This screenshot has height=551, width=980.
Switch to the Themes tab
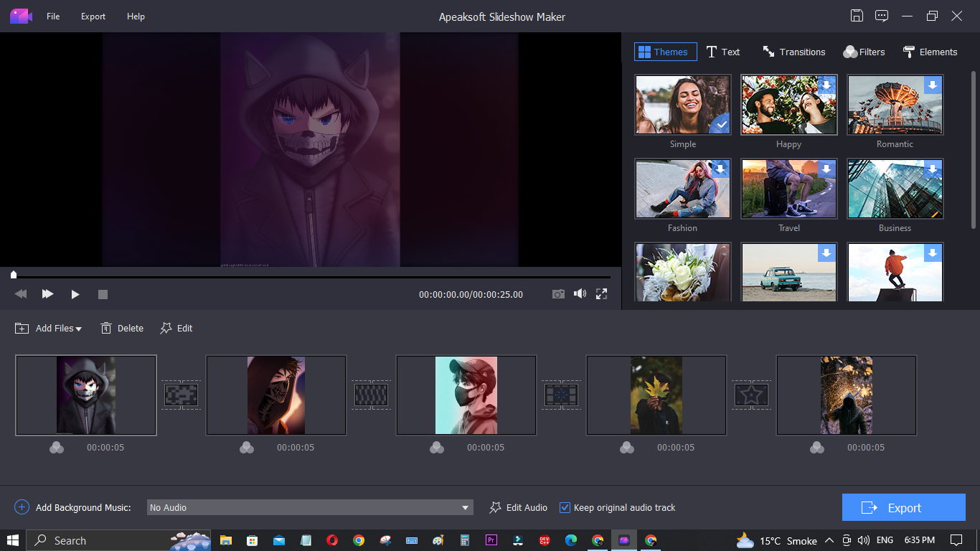665,52
